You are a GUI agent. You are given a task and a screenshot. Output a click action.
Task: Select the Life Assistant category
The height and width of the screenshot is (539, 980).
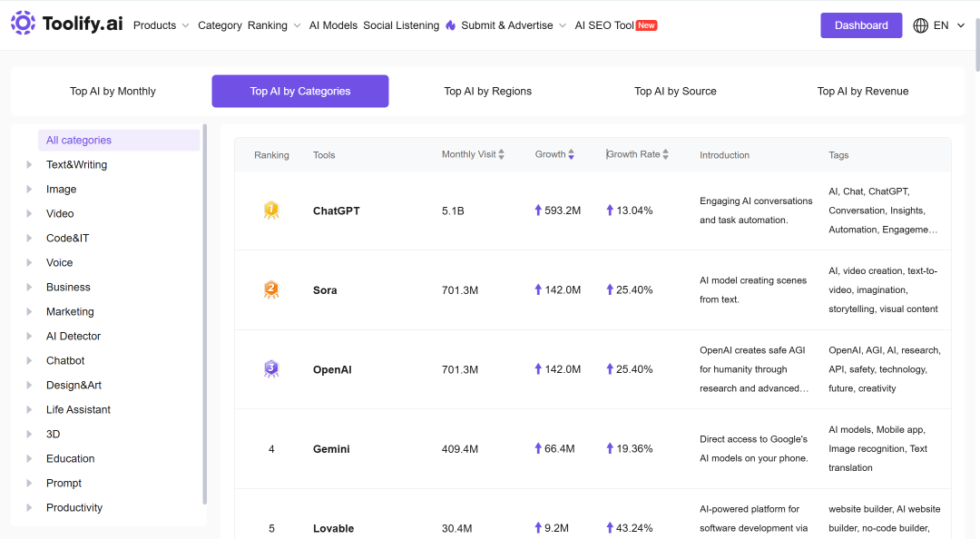tap(78, 409)
